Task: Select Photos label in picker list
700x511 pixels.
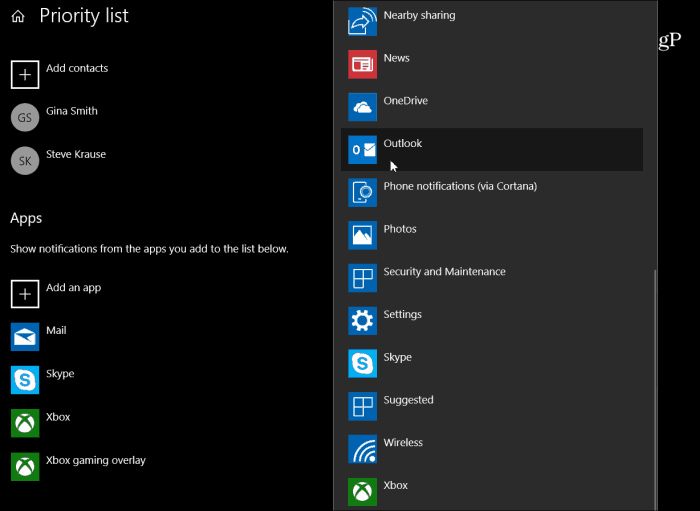Action: point(400,229)
